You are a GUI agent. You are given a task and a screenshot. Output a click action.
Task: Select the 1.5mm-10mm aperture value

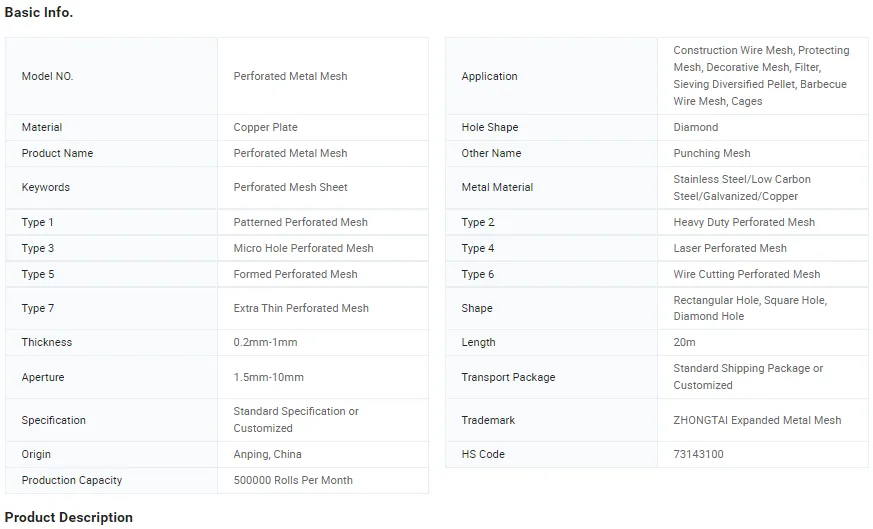tap(268, 377)
